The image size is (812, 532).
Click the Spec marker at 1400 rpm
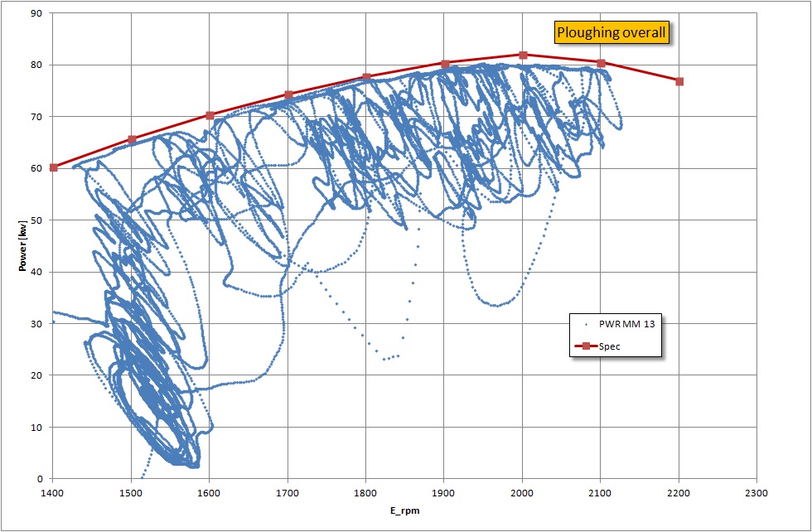click(54, 167)
